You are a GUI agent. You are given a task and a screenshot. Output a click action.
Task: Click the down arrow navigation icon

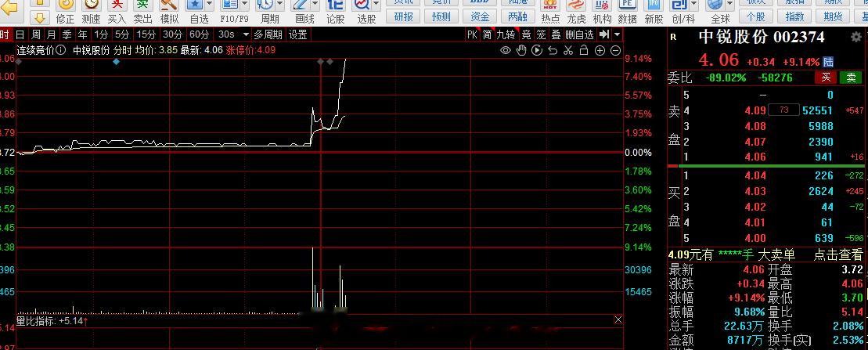[x=40, y=18]
